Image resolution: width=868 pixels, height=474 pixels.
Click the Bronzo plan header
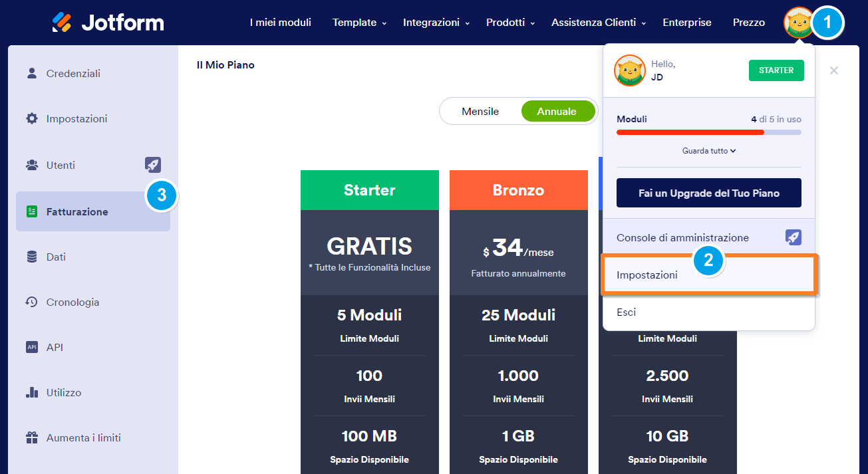pos(519,190)
